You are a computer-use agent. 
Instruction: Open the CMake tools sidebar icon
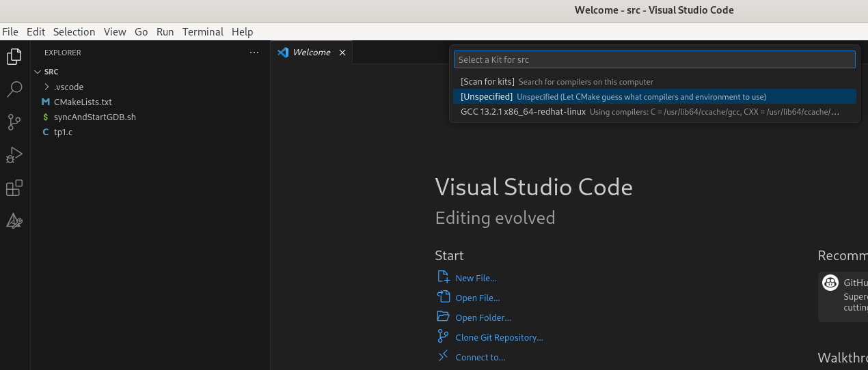tap(14, 220)
